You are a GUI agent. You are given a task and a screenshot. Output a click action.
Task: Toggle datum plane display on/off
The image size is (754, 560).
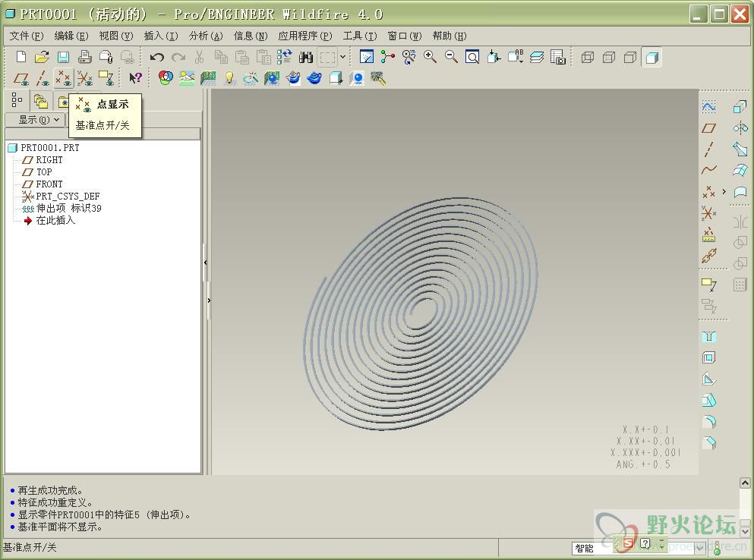21,78
